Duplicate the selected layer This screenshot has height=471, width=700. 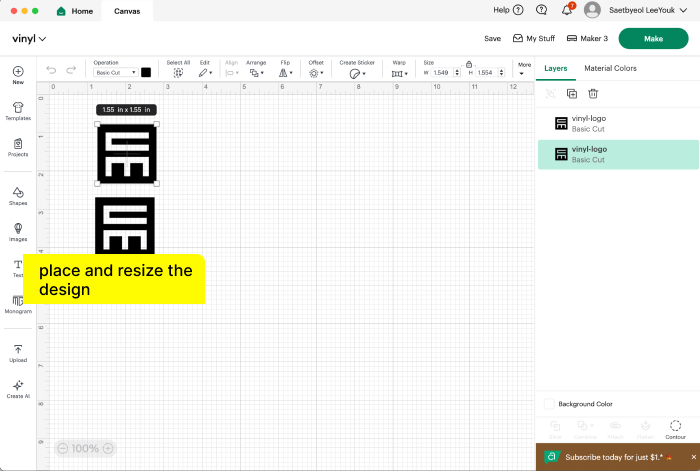click(x=572, y=93)
